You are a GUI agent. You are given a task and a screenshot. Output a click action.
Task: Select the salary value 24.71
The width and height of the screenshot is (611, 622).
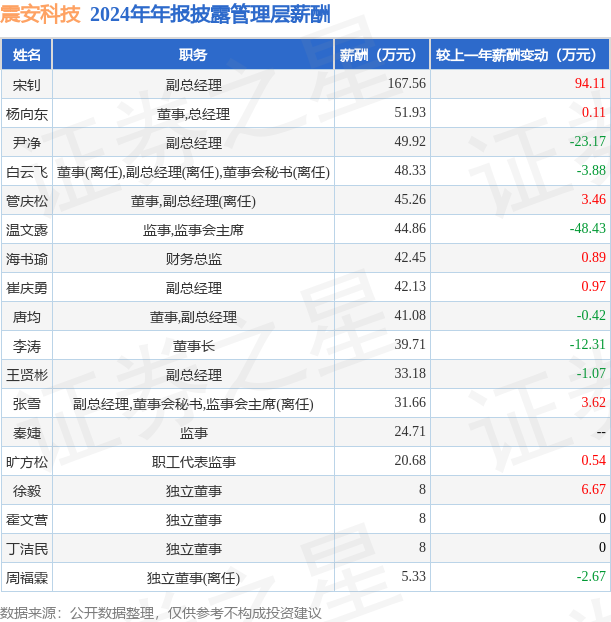coord(410,431)
